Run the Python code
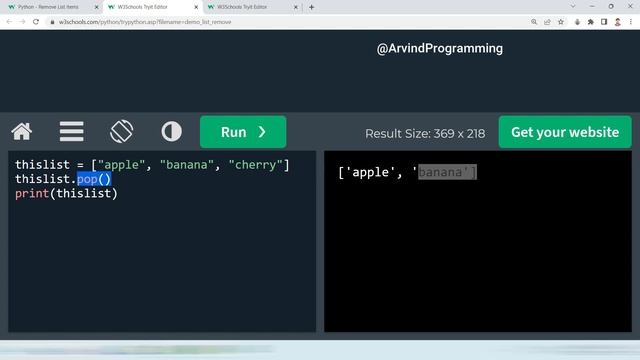640x360 pixels. (243, 132)
